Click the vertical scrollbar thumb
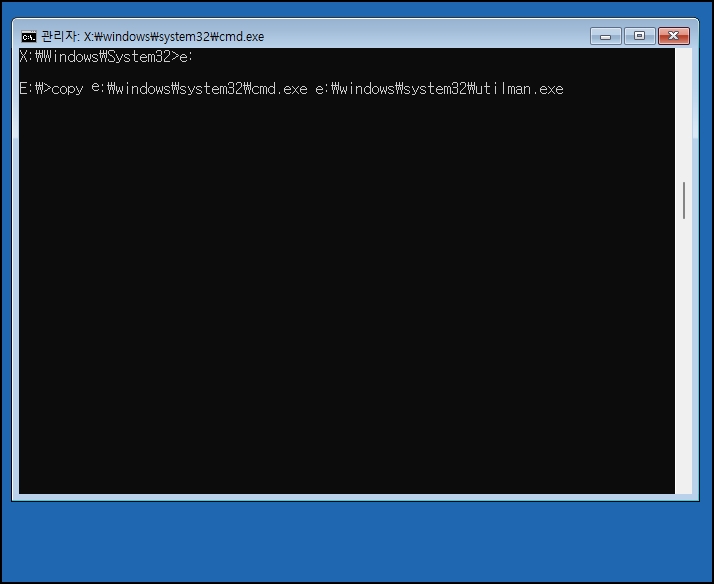This screenshot has height=584, width=714. 683,200
